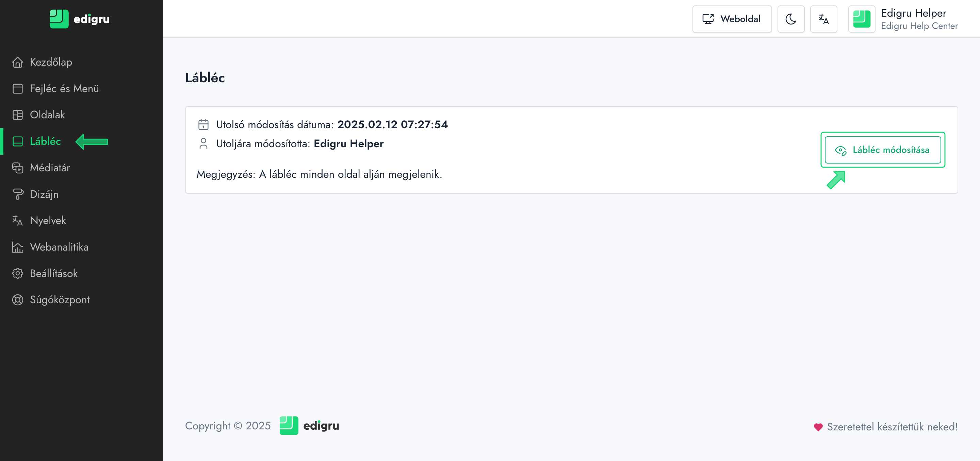Click the Edigru Helper avatar image
This screenshot has height=461, width=980.
pyautogui.click(x=861, y=19)
